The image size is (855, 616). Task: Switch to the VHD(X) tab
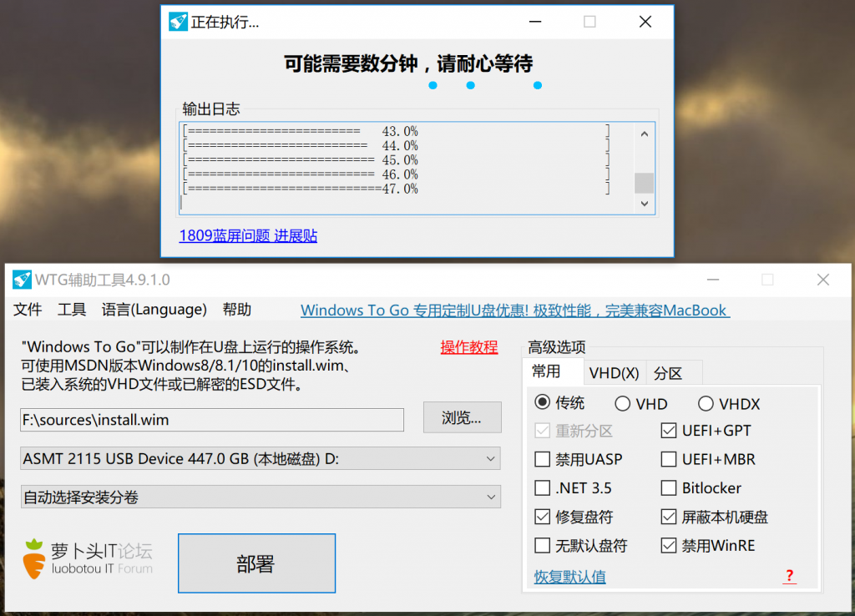click(x=614, y=372)
